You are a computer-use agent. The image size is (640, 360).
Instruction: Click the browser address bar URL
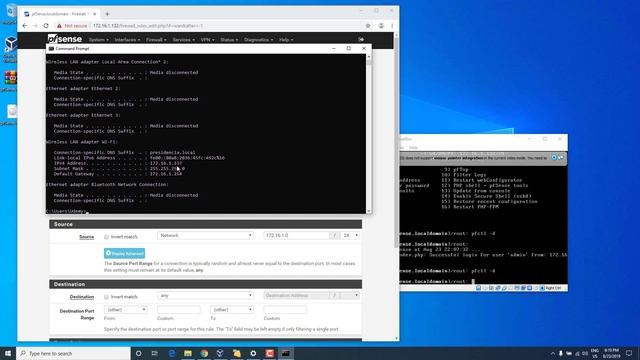coord(148,26)
